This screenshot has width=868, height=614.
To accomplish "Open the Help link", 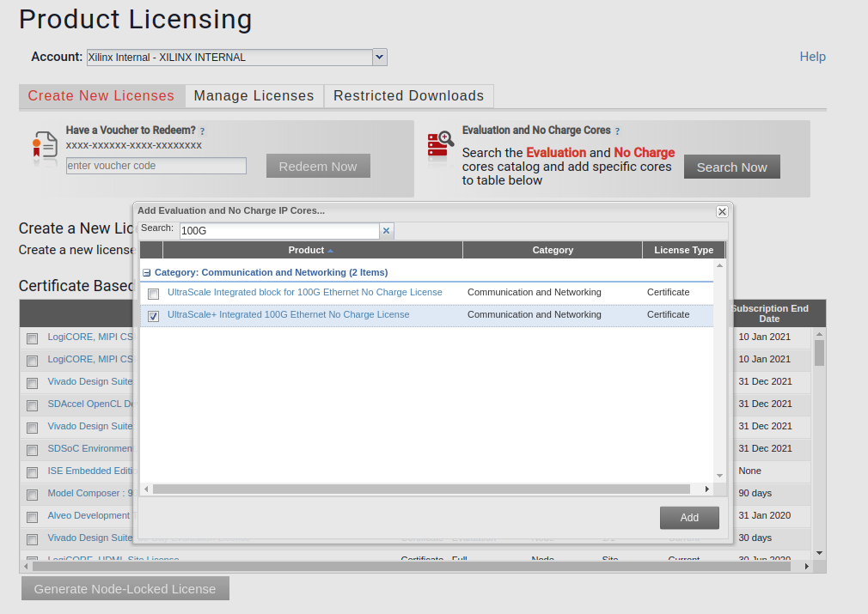I will [x=812, y=57].
